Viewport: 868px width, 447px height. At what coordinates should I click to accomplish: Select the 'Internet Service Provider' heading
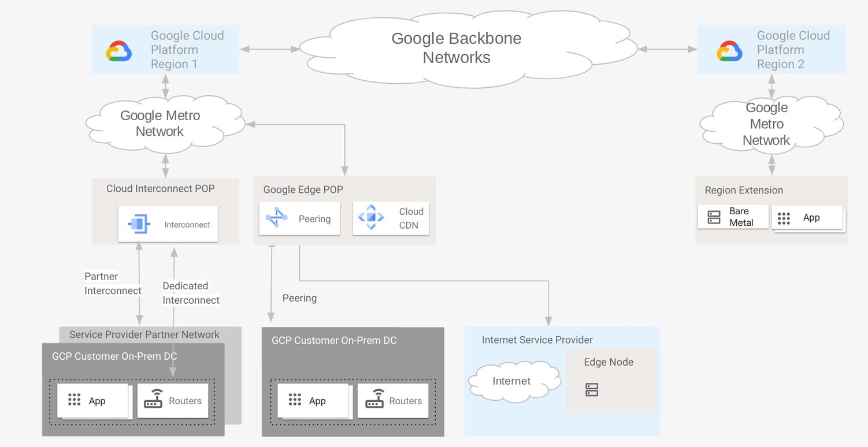tap(537, 340)
